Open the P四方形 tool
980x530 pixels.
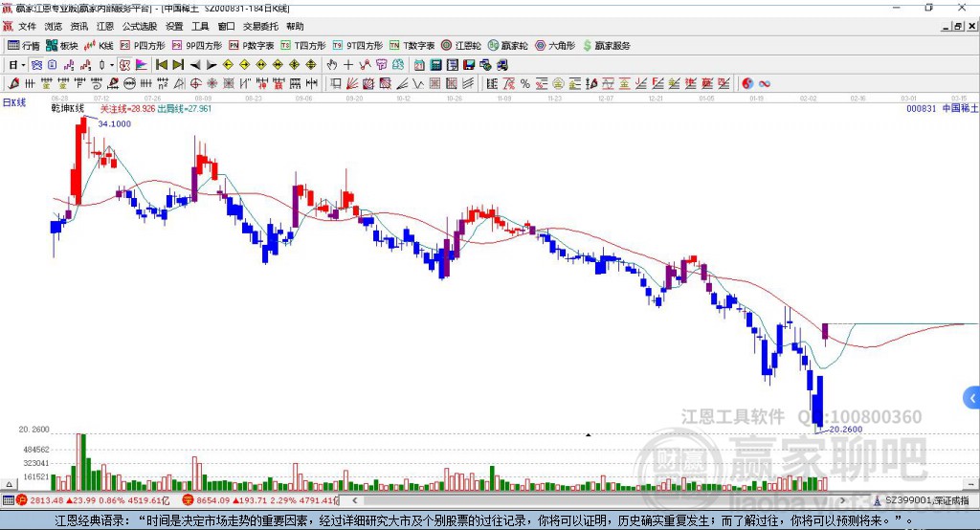pyautogui.click(x=143, y=46)
